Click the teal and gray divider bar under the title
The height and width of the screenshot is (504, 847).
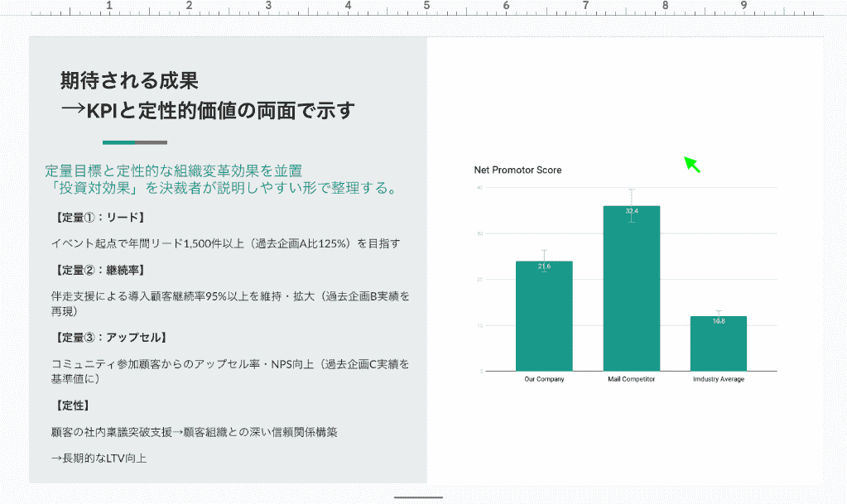[x=135, y=142]
